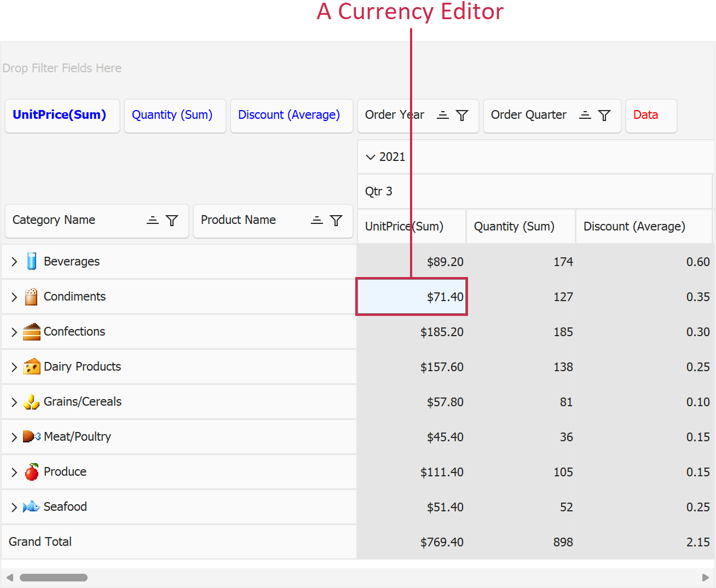Click the scrollbar right arrow
Viewport: 716px width, 588px height.
click(705, 578)
